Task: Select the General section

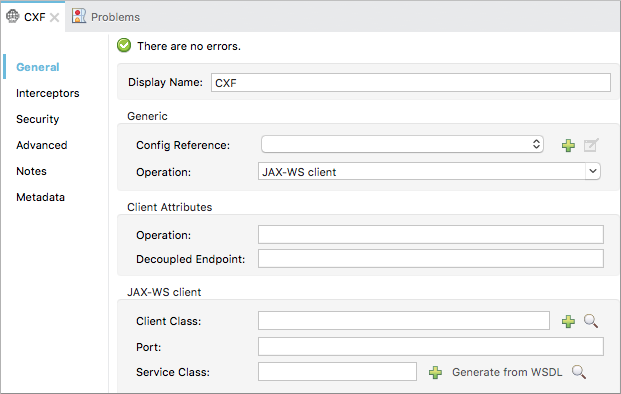Action: coord(38,67)
